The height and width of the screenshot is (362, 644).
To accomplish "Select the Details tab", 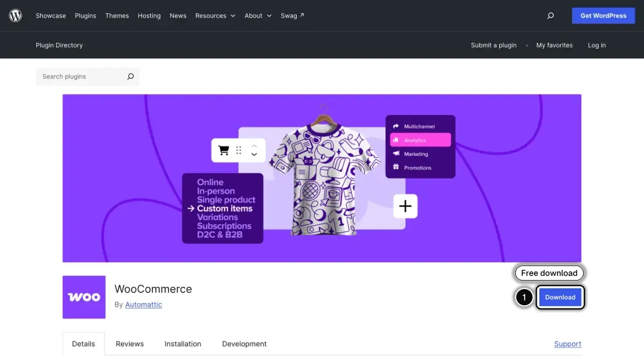I will pos(84,344).
